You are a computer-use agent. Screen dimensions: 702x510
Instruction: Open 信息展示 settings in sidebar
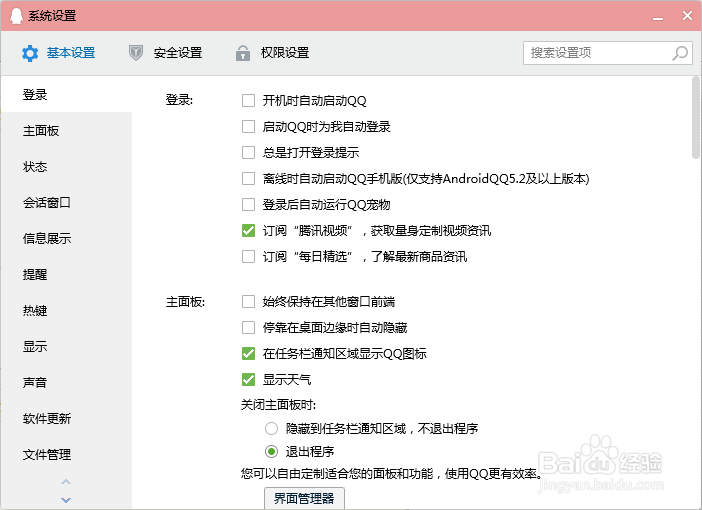(66, 239)
